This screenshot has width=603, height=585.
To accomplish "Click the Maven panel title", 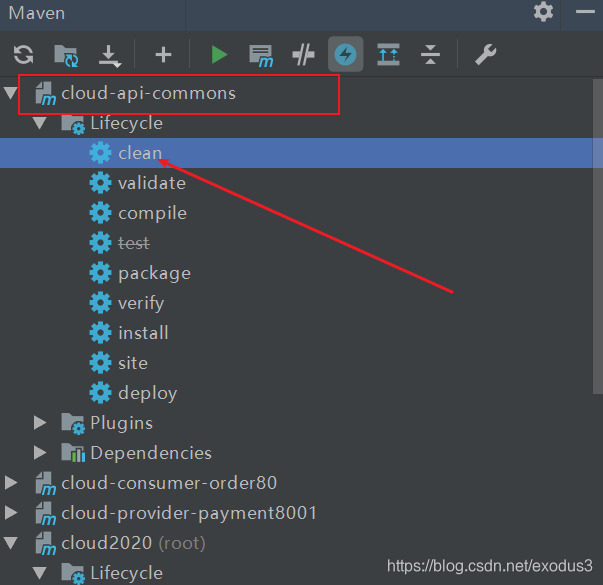I will tap(37, 13).
